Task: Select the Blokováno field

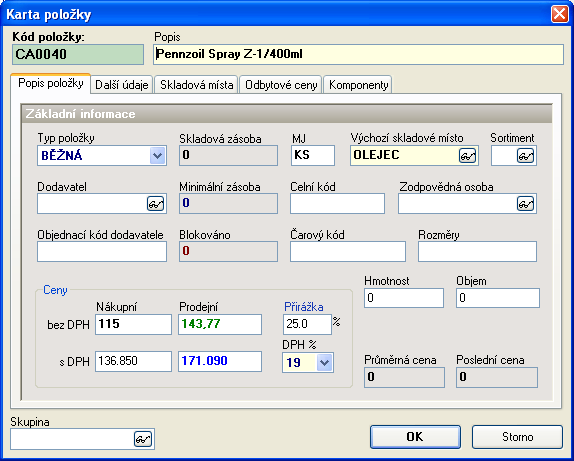Action: [x=228, y=252]
